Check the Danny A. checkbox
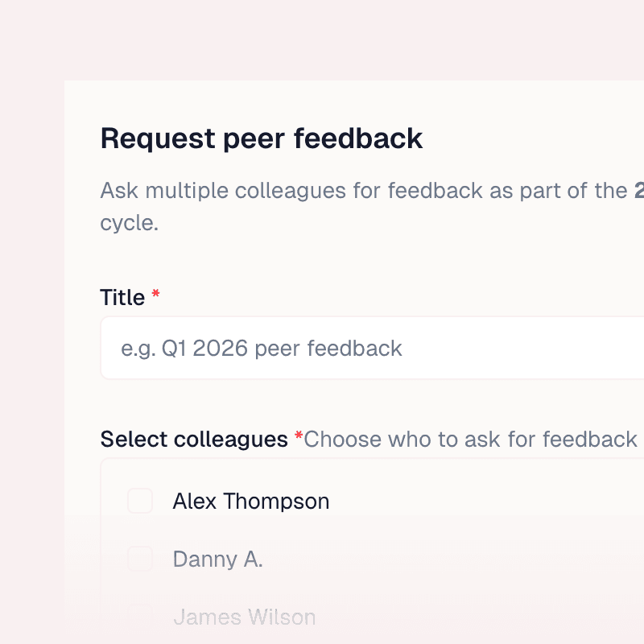The image size is (644, 644). pyautogui.click(x=139, y=559)
